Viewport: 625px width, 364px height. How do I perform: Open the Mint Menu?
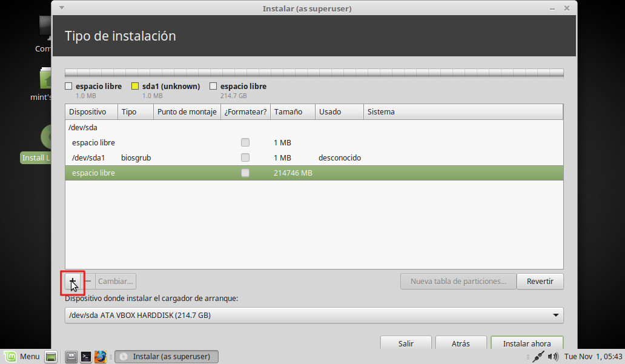(22, 357)
